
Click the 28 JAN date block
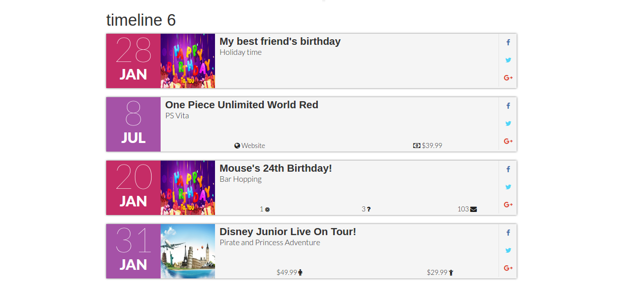coord(133,61)
